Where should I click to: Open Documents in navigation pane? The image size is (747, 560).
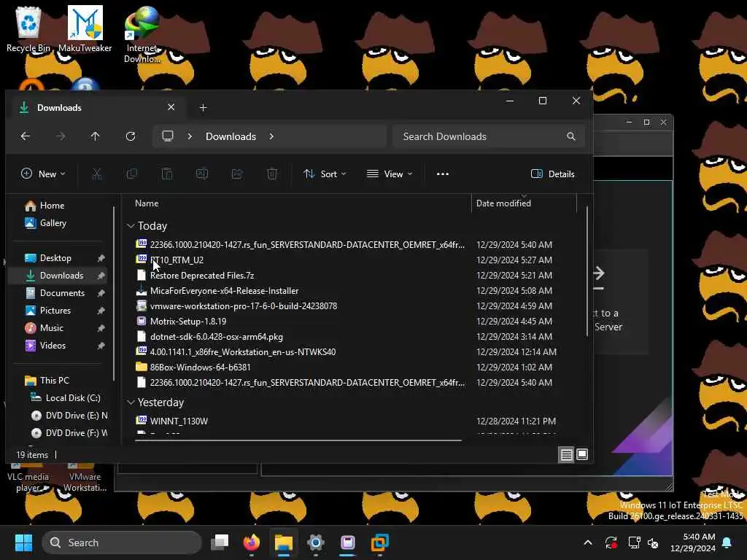62,293
